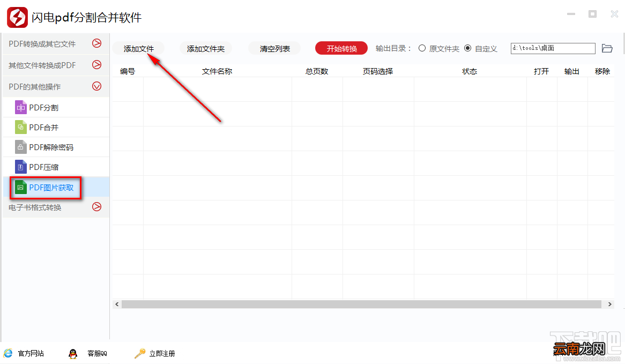This screenshot has height=364, width=625.
Task: Click the PDF解除密码 label text
Action: pos(51,147)
